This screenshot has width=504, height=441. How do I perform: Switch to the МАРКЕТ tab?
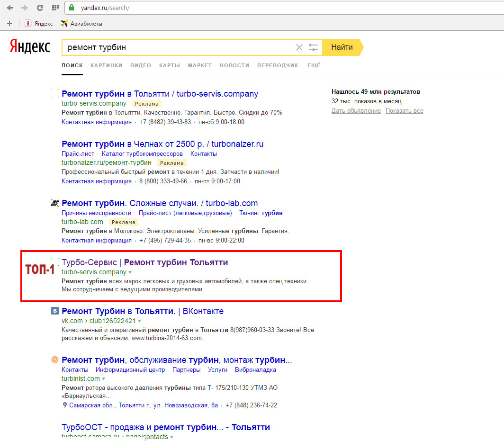point(199,65)
